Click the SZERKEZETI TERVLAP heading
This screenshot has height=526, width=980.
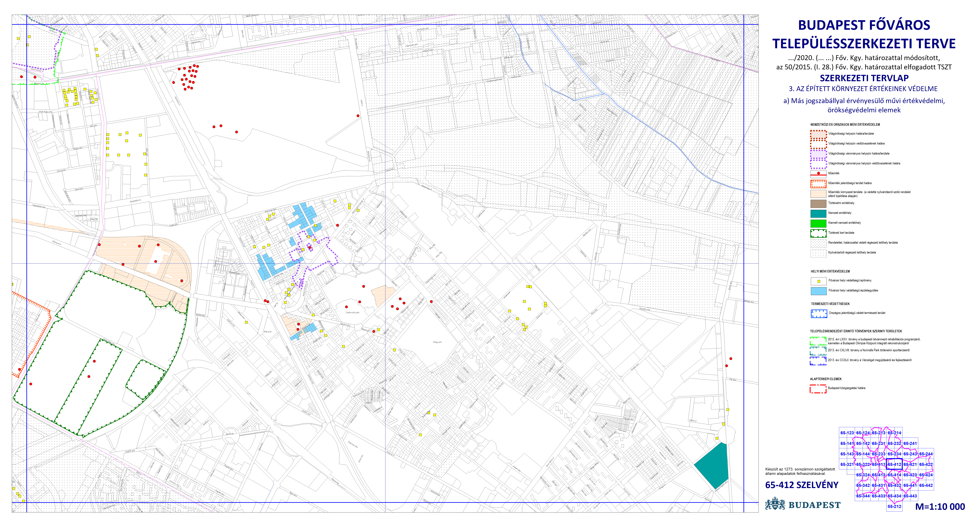(x=864, y=78)
